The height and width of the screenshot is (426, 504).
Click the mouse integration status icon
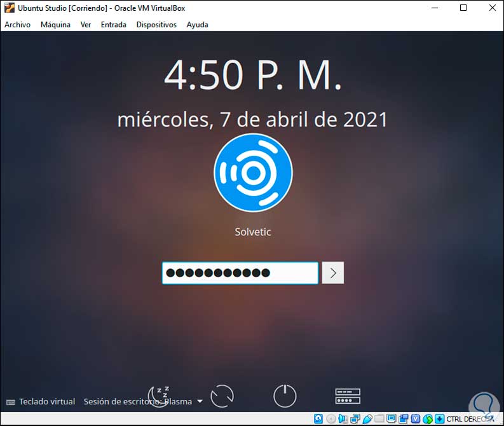pyautogui.click(x=428, y=418)
